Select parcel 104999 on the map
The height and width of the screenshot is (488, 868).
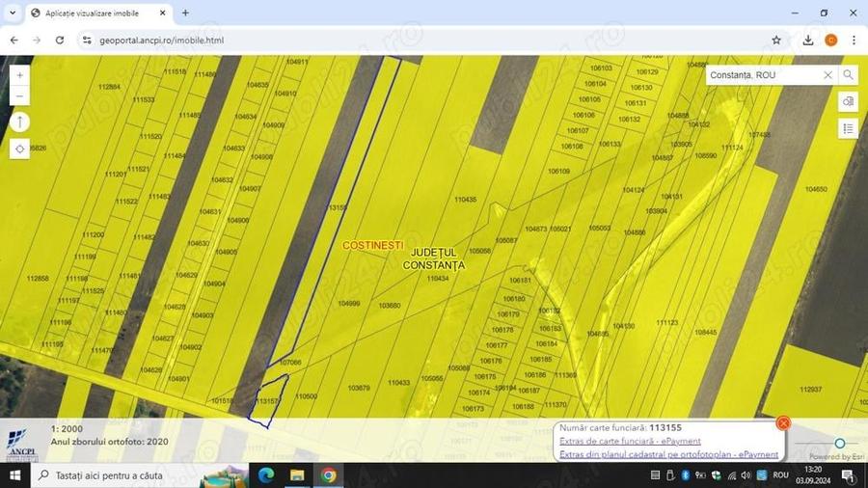pos(349,303)
